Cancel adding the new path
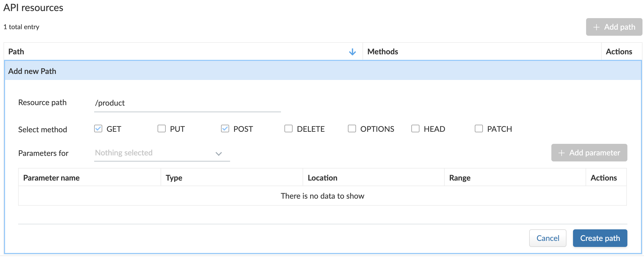The width and height of the screenshot is (644, 257). pyautogui.click(x=548, y=238)
